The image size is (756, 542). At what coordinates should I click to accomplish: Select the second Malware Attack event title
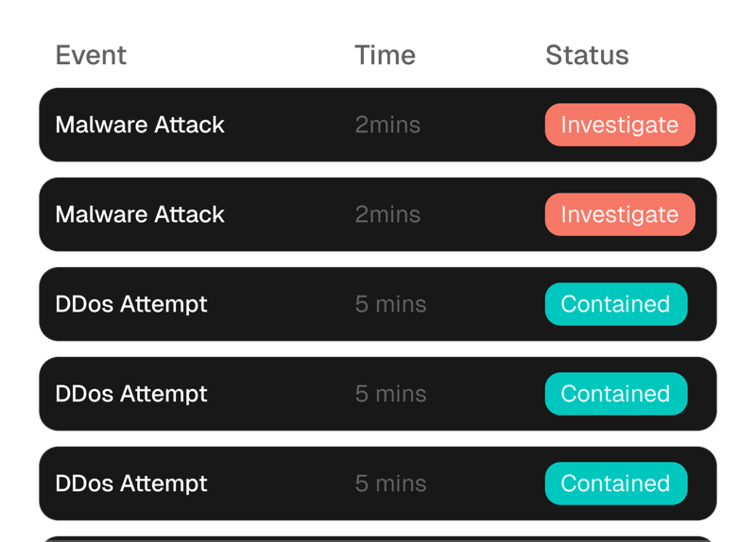click(x=140, y=214)
